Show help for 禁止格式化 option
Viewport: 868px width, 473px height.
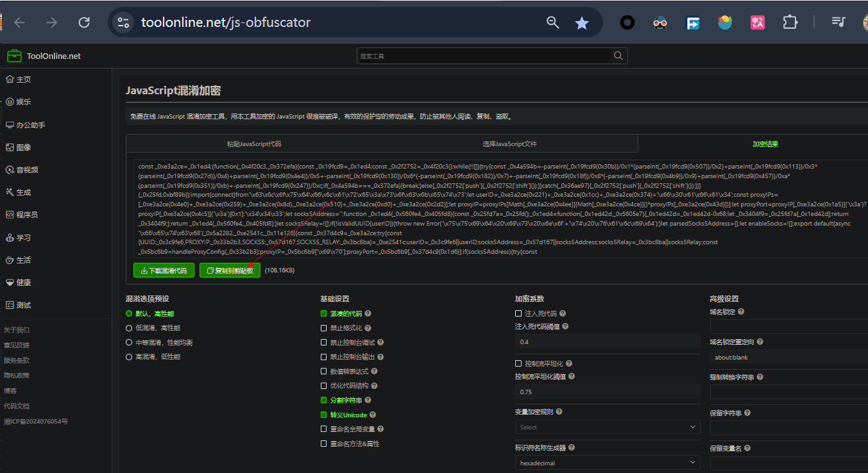click(368, 328)
